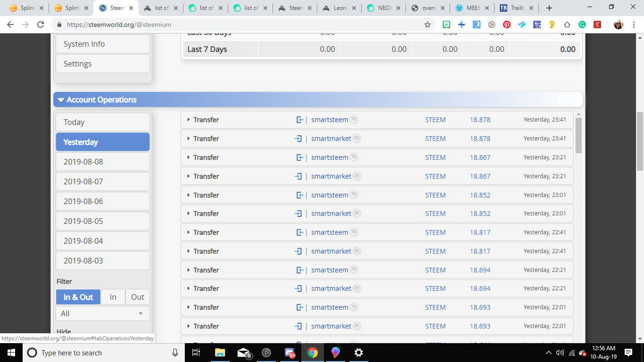Click the Grammarly extension icon

pos(582,25)
